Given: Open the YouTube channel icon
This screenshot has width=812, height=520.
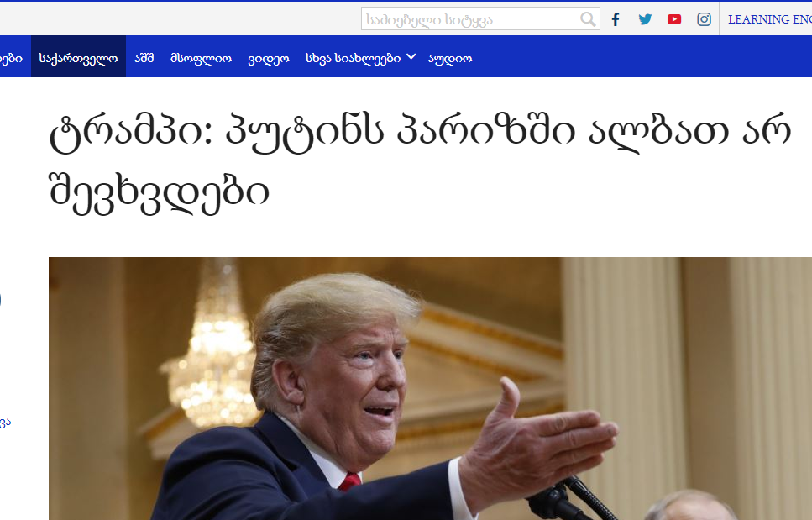Looking at the screenshot, I should [674, 19].
